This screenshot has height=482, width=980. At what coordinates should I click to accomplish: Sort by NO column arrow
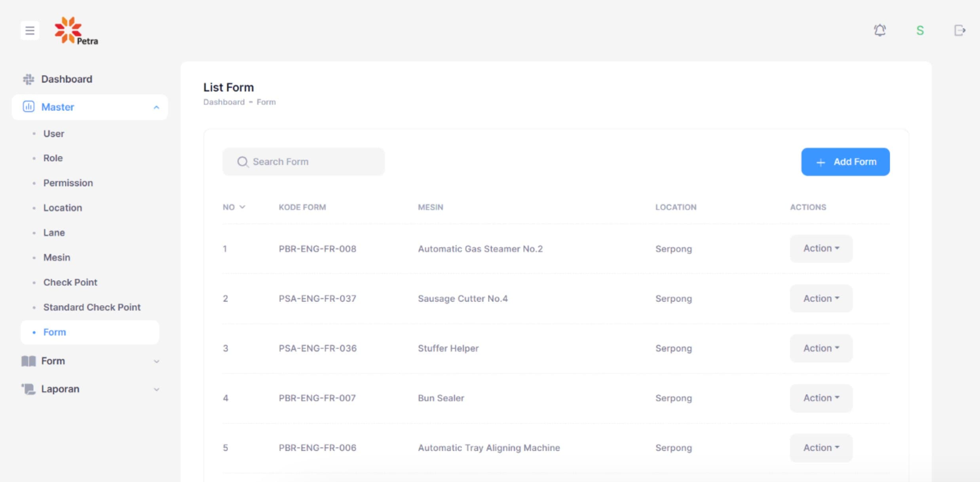click(x=242, y=207)
